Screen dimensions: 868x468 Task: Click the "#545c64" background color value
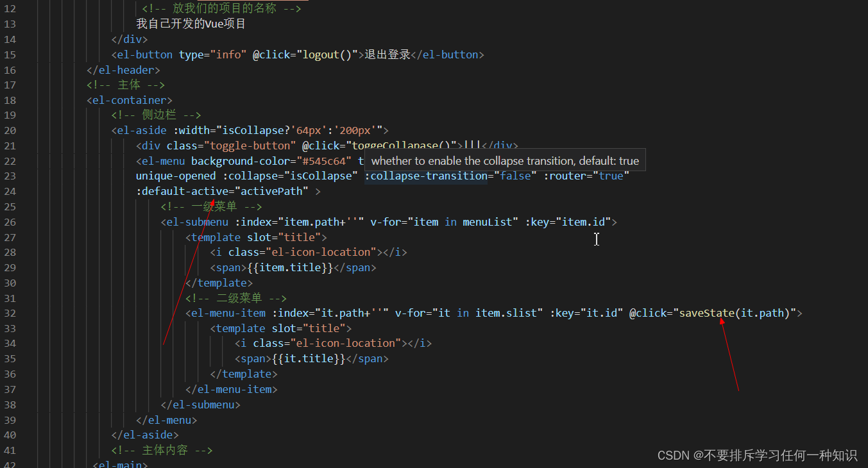[324, 161]
